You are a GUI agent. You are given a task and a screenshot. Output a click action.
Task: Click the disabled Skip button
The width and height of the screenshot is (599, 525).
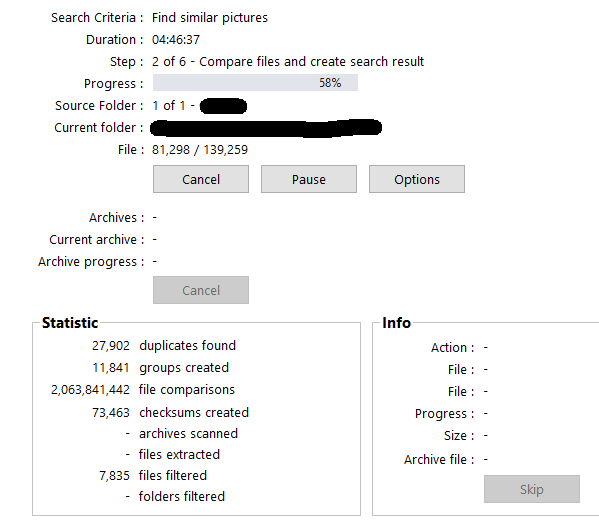532,489
